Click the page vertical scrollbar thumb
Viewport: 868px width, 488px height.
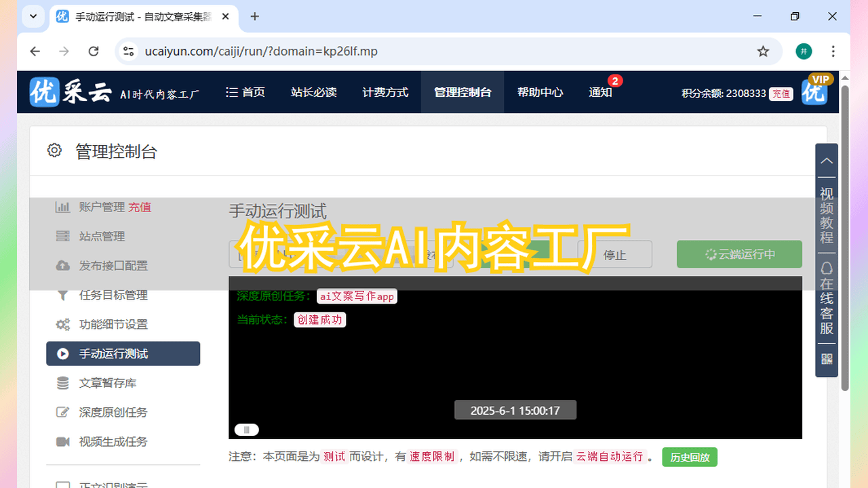pos(845,237)
